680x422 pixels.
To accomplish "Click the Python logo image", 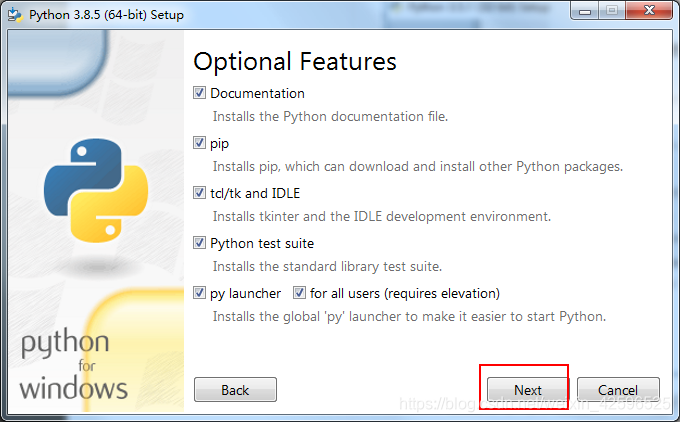I will tap(96, 190).
